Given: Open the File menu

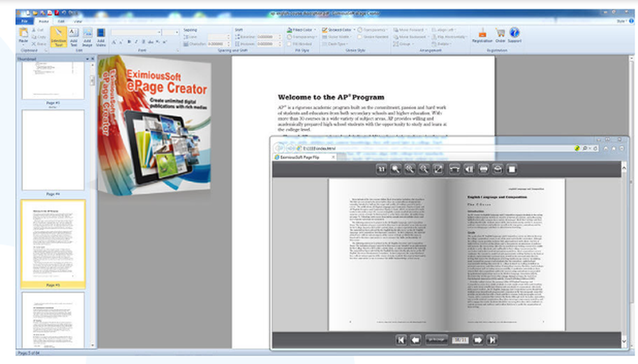Looking at the screenshot, I should pos(24,21).
